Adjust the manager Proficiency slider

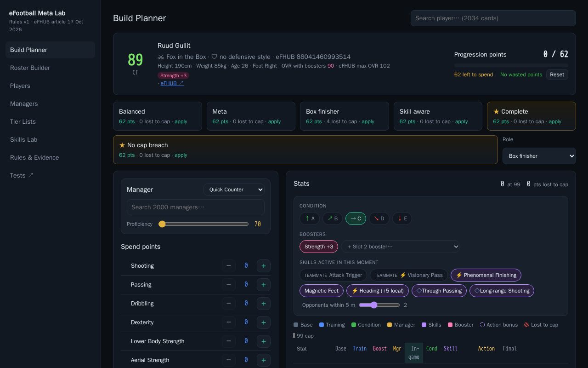pos(204,224)
